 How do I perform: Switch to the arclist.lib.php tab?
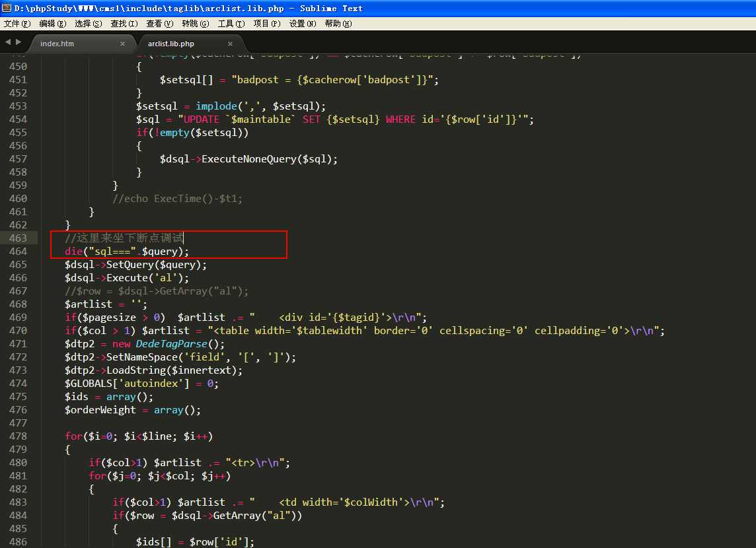[x=170, y=44]
